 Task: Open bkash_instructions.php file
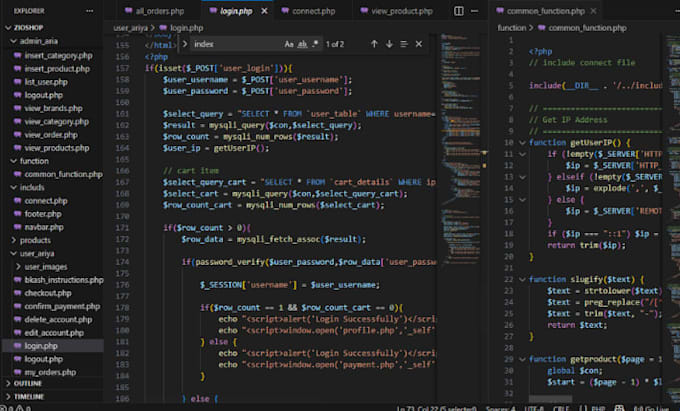coord(64,280)
